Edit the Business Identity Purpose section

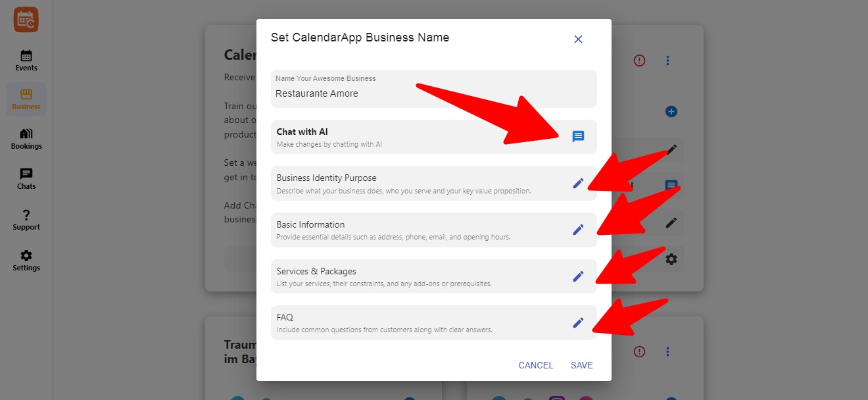coord(578,183)
